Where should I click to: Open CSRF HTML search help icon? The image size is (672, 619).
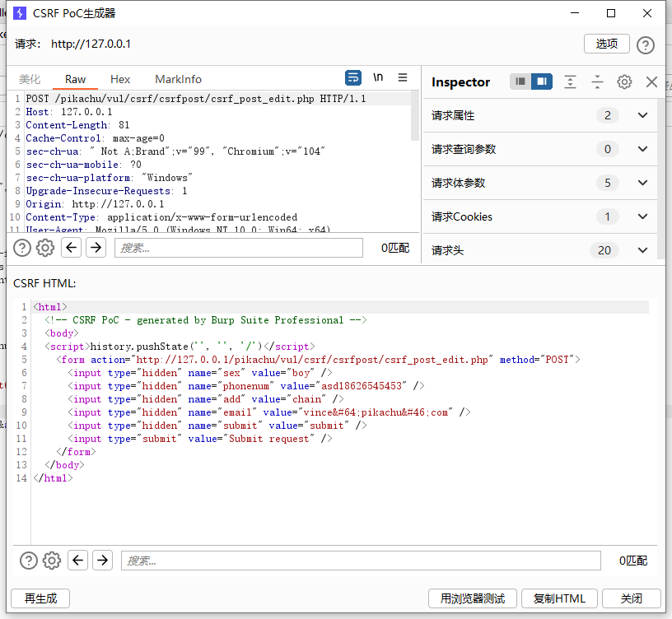click(x=29, y=561)
